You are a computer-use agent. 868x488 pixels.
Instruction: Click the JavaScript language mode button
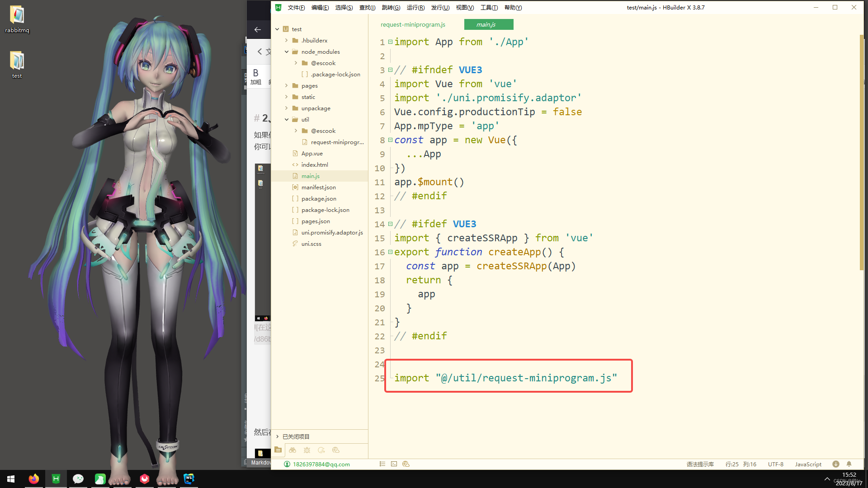pos(808,464)
